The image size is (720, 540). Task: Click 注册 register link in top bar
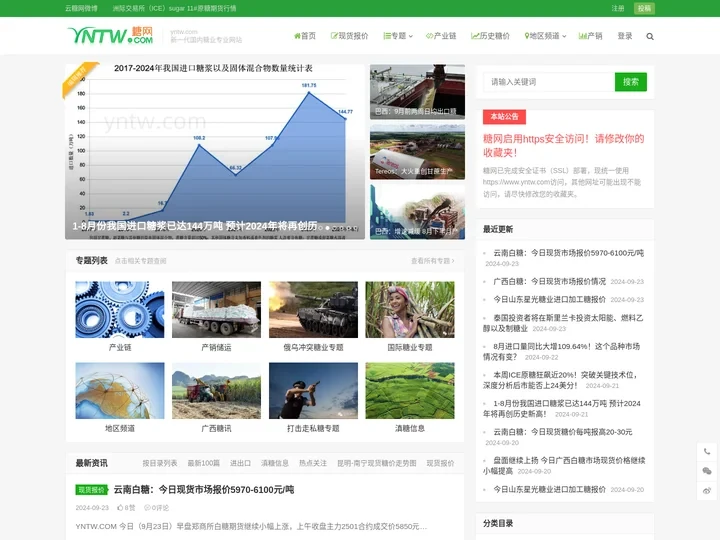(x=618, y=8)
